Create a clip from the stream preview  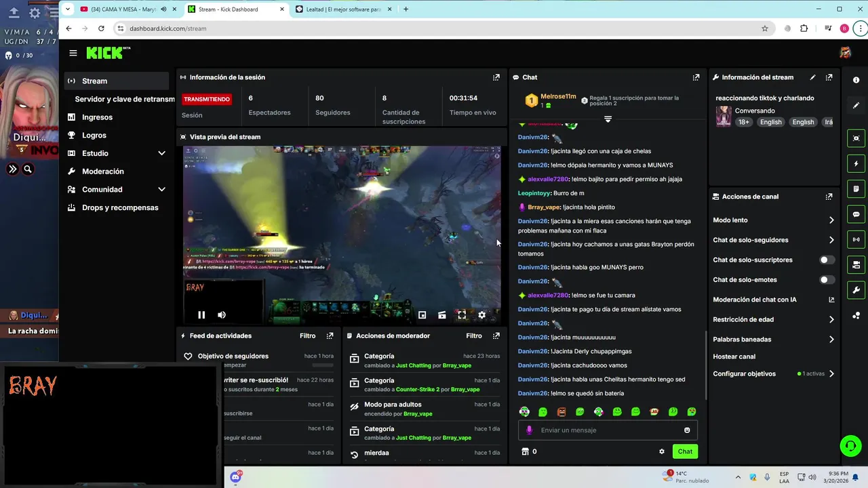click(x=442, y=314)
